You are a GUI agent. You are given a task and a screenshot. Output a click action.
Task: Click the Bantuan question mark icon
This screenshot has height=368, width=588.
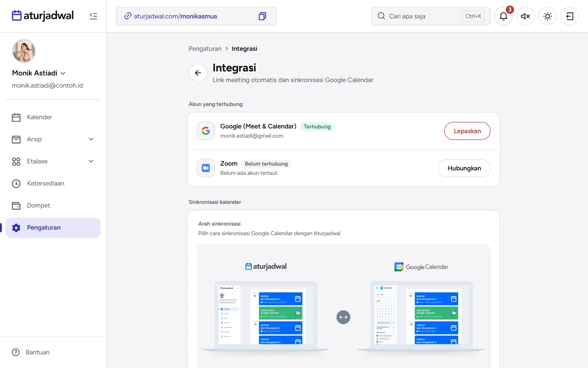[16, 352]
